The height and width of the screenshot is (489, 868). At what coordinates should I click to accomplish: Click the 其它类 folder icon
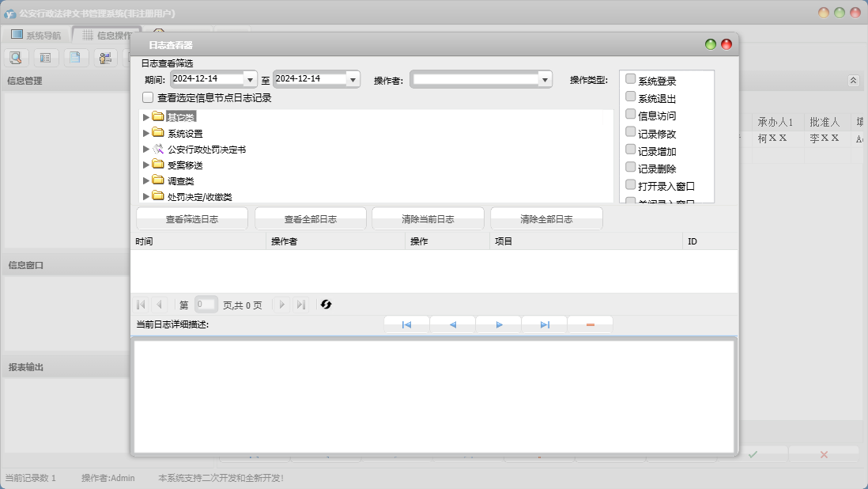158,116
